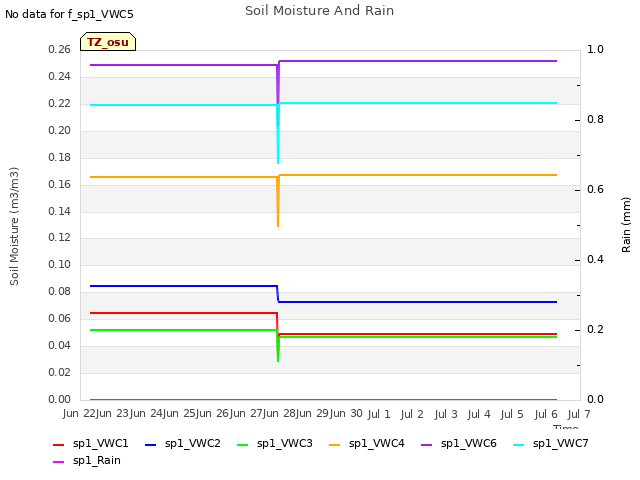The height and width of the screenshot is (480, 640).
Task: Click the Jul 1 x-axis tick label
Action: [x=379, y=415]
